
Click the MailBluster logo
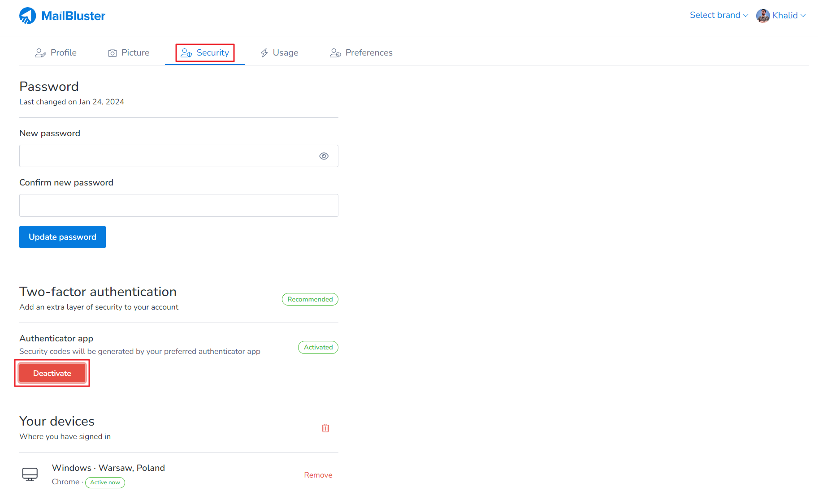(x=62, y=15)
